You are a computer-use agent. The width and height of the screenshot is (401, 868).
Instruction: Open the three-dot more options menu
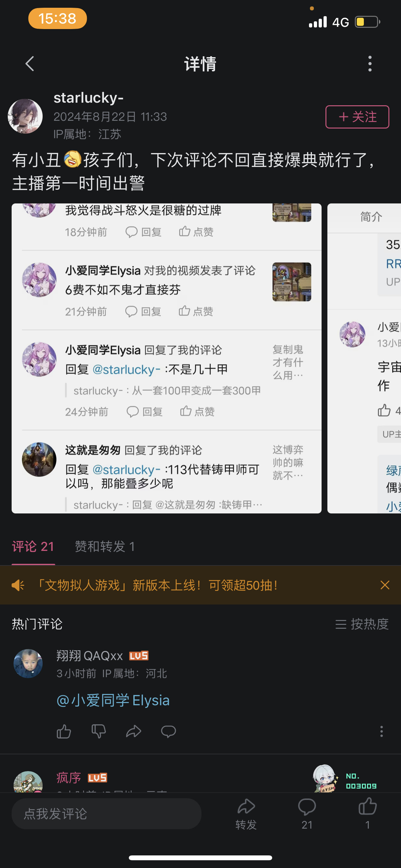pyautogui.click(x=370, y=64)
